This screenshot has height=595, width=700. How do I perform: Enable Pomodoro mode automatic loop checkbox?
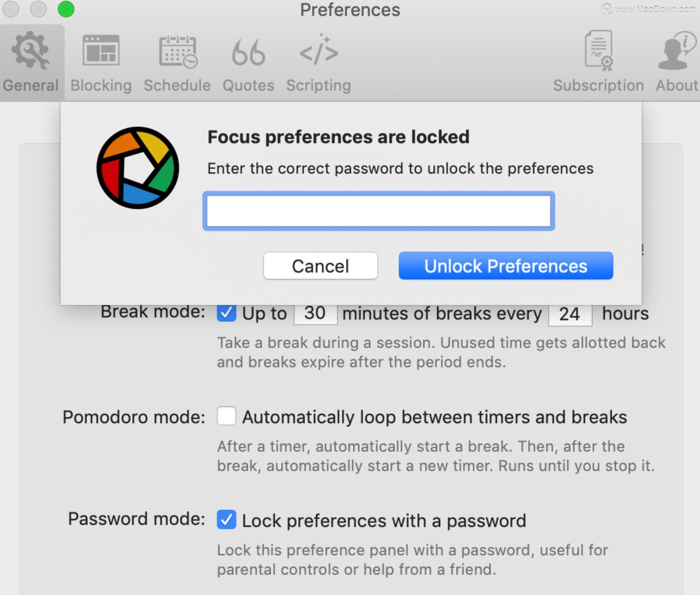point(226,416)
